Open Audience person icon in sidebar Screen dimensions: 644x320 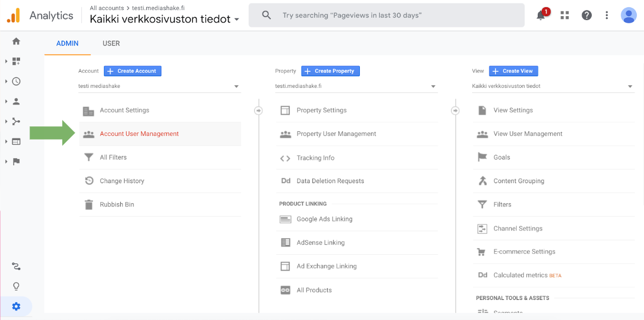click(x=16, y=101)
